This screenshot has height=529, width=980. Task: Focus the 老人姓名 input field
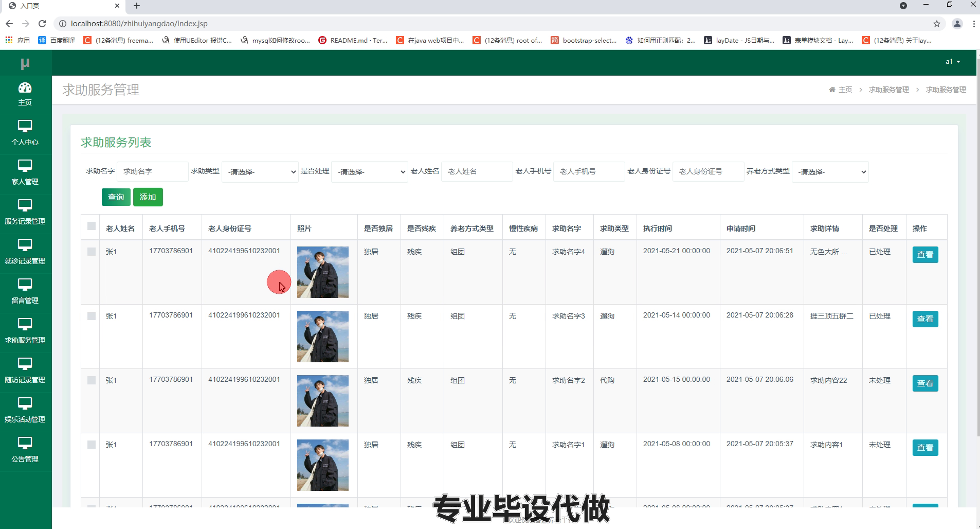coord(477,171)
